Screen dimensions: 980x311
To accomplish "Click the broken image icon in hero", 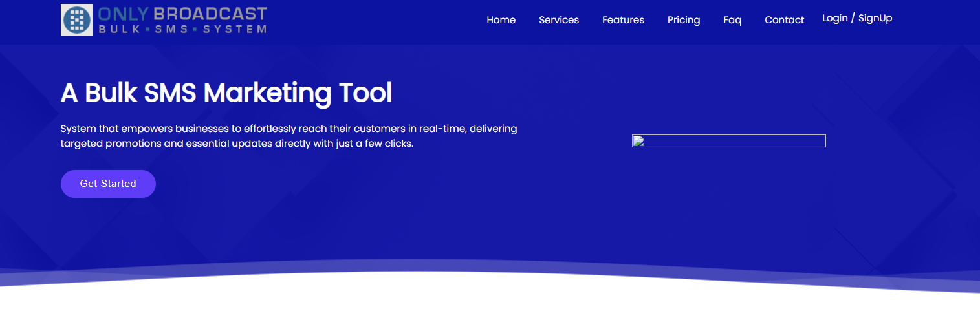I will (638, 141).
